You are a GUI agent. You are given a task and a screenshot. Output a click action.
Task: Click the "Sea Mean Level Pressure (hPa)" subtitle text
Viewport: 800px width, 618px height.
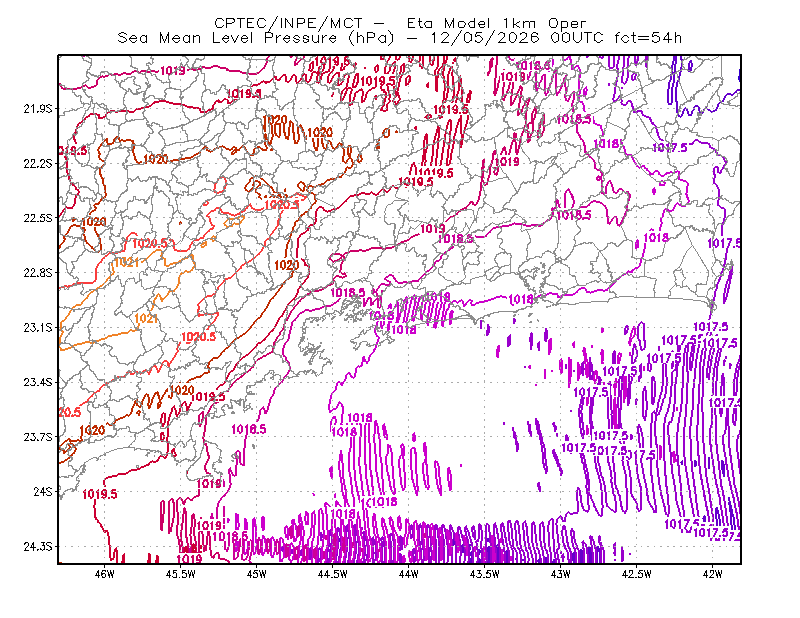tap(256, 38)
